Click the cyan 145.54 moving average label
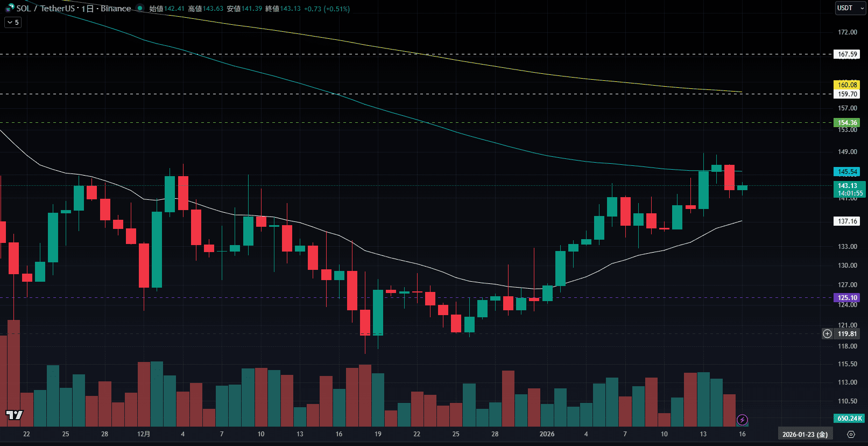 click(x=846, y=172)
